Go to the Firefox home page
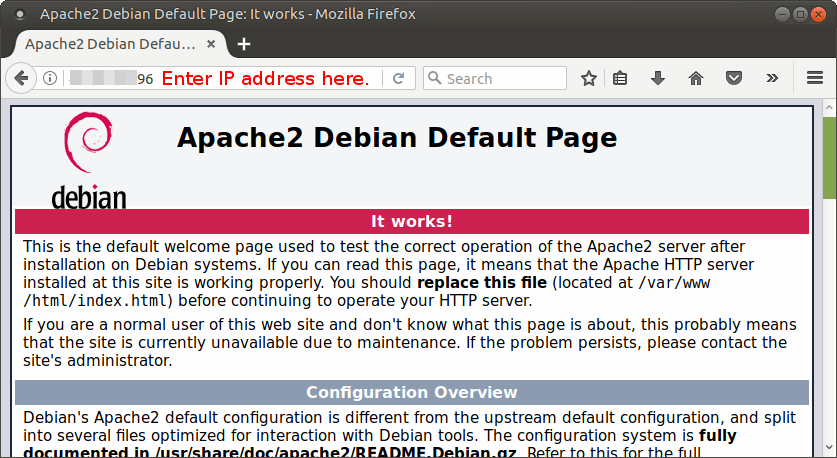Screen dimensions: 837x458 pos(696,78)
